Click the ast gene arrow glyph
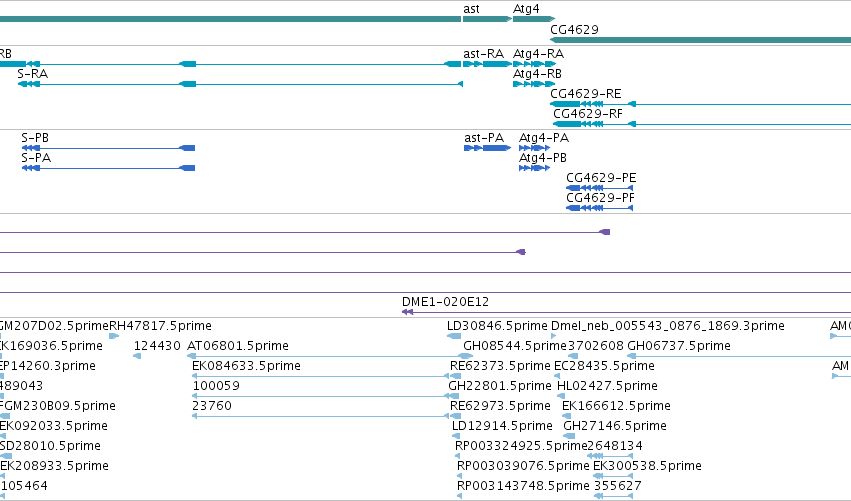Viewport: 851px width, 501px height. click(487, 19)
